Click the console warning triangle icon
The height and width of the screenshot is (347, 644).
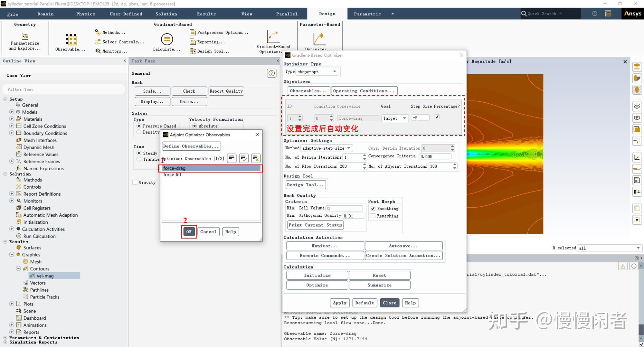coord(623,266)
